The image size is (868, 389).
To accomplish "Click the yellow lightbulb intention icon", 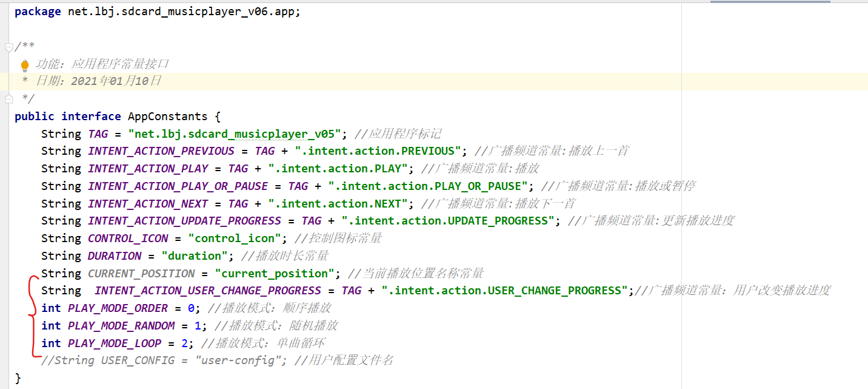I will tap(25, 64).
